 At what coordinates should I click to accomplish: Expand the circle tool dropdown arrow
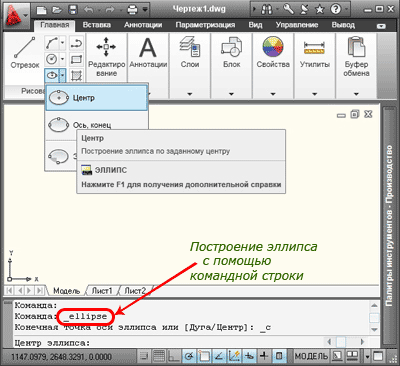pos(62,59)
